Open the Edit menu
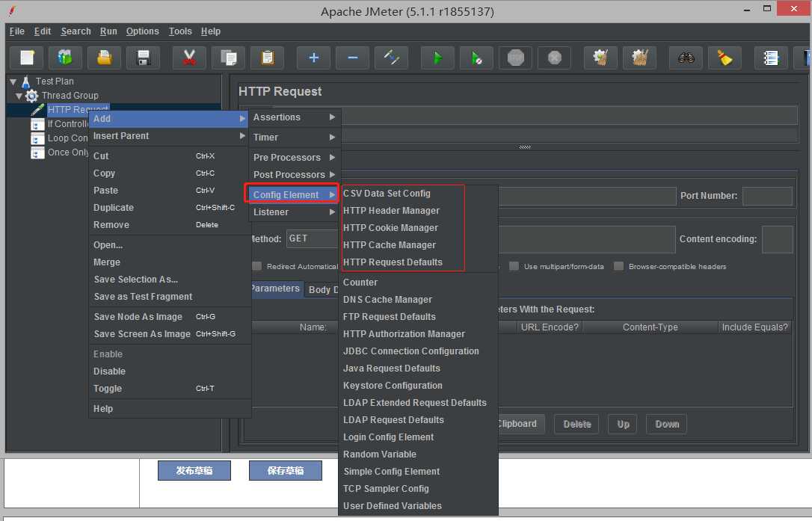The height and width of the screenshot is (521, 812). click(43, 31)
